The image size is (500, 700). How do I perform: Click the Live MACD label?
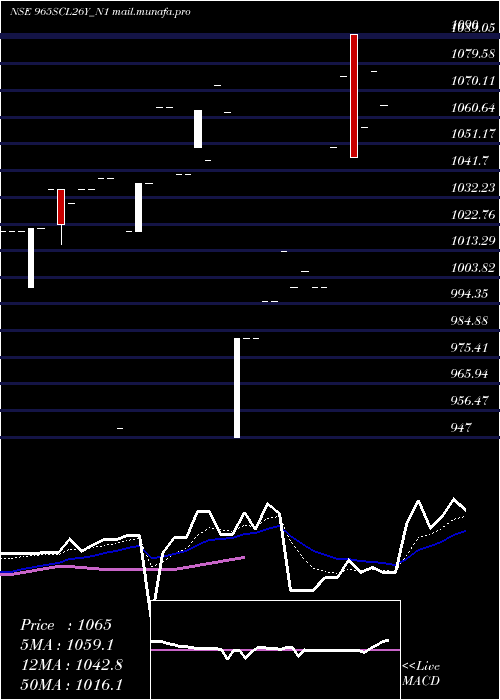tap(421, 673)
